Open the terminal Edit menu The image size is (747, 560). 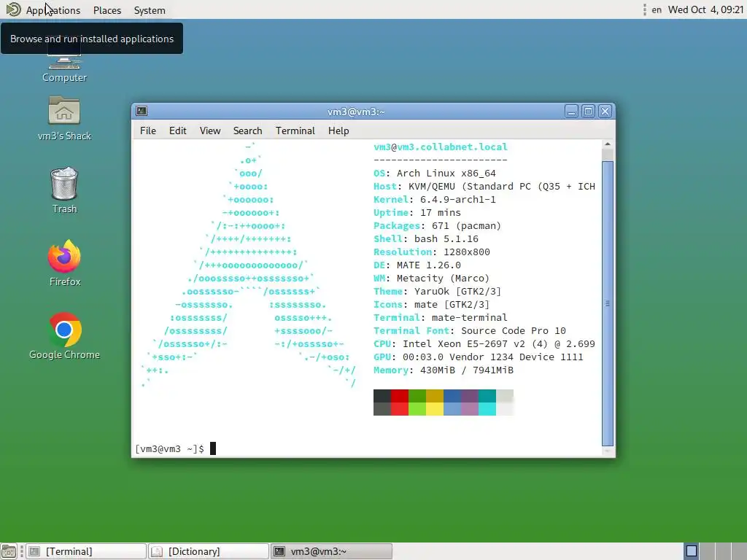(178, 131)
